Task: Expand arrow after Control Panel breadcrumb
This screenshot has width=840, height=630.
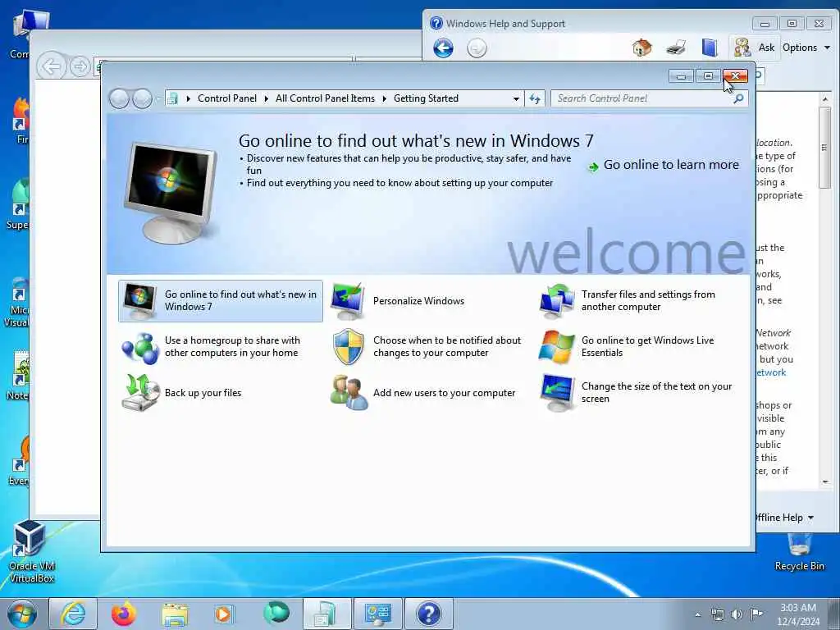Action: click(267, 98)
